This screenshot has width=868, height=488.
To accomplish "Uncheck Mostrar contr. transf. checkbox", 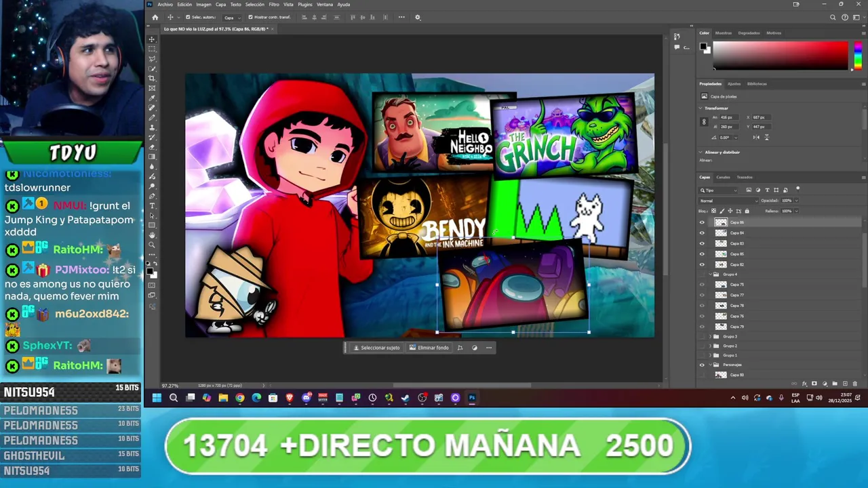I will 250,17.
